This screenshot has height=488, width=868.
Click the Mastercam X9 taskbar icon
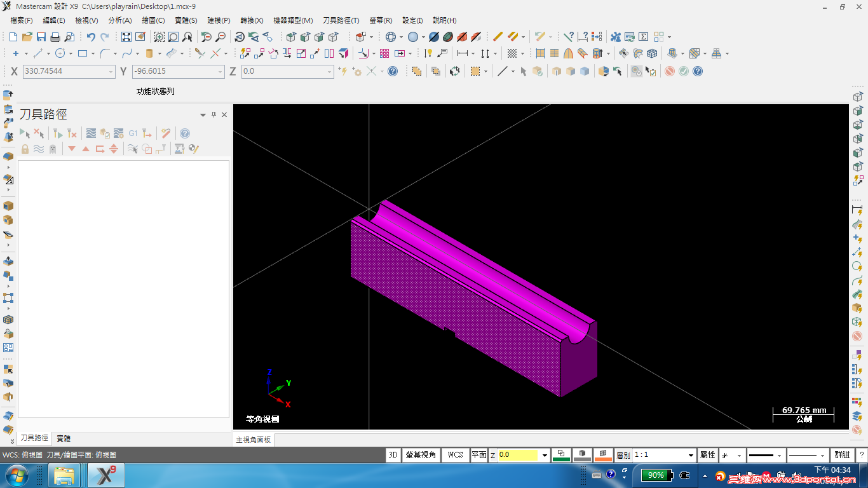pos(106,475)
